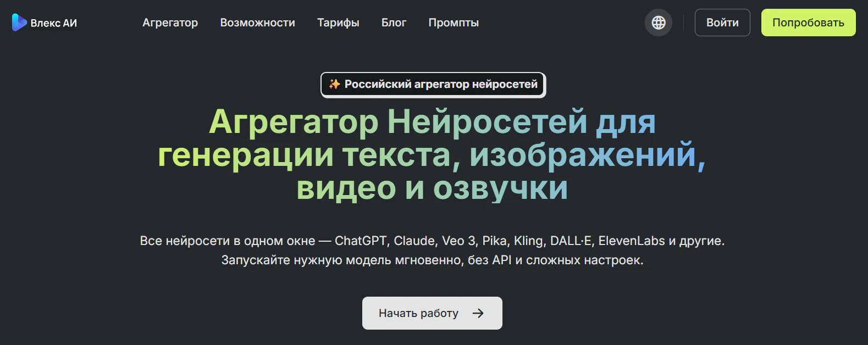Click the heading line генерации текста, изображений

tap(432, 155)
